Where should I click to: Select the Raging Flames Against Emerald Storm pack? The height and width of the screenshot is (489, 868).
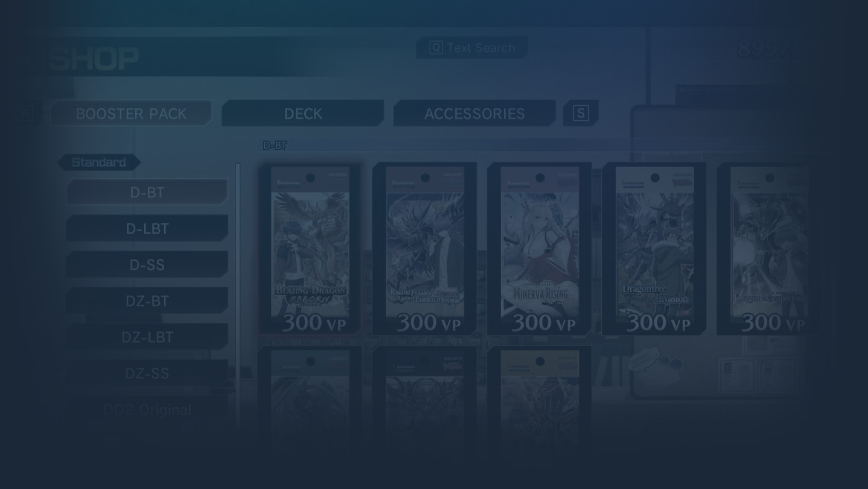tap(424, 249)
